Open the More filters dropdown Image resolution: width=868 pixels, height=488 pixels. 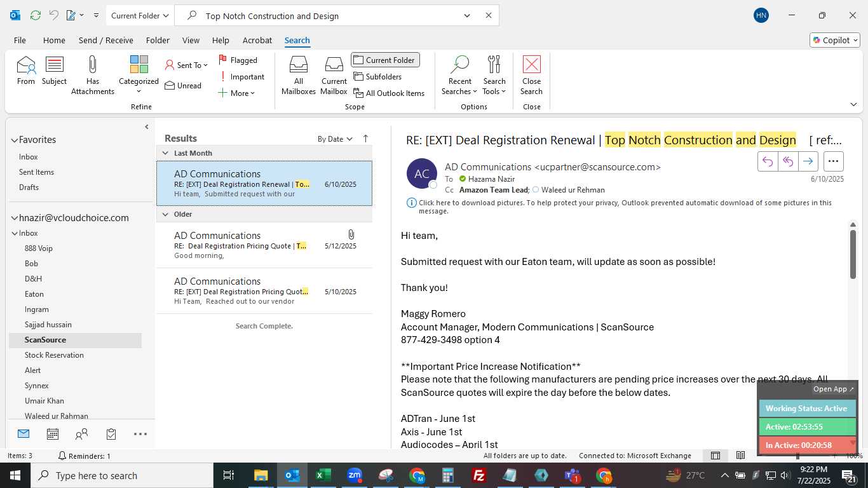point(236,93)
